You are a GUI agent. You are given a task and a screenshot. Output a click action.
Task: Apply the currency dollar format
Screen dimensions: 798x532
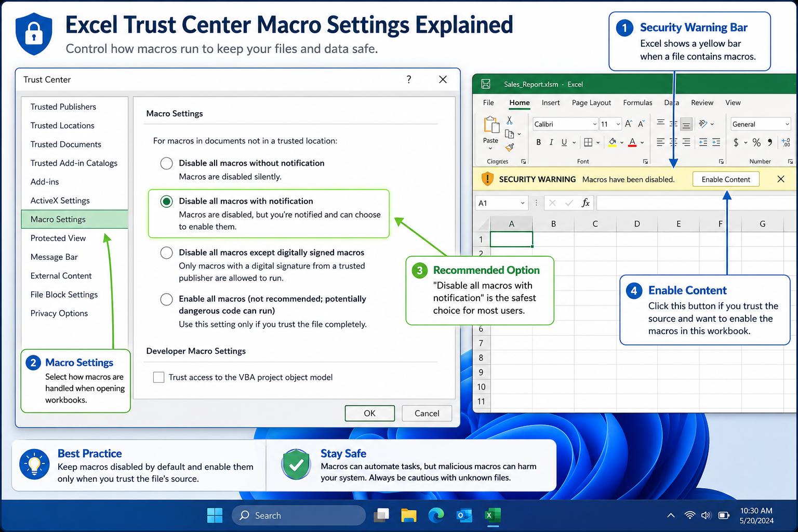pyautogui.click(x=736, y=142)
